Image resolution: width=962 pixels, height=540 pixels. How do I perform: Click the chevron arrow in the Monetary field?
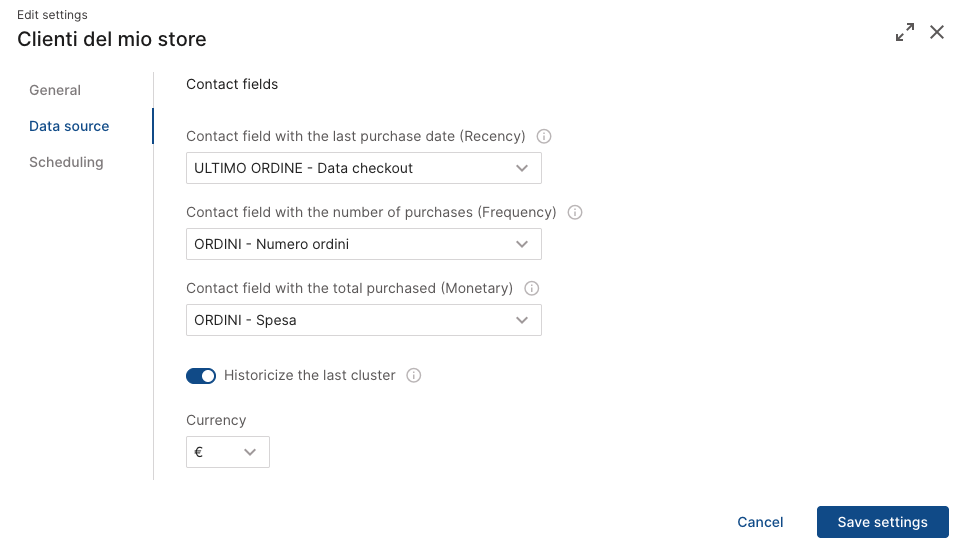click(522, 320)
